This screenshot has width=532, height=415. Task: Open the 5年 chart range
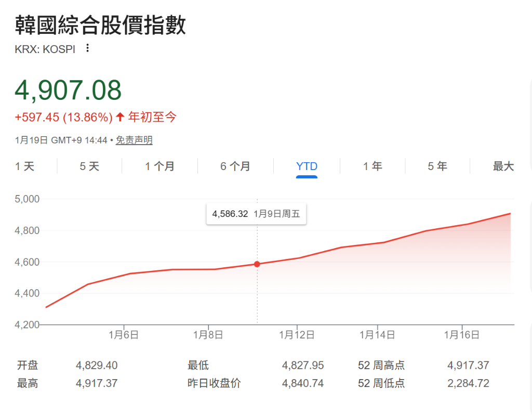pos(437,166)
